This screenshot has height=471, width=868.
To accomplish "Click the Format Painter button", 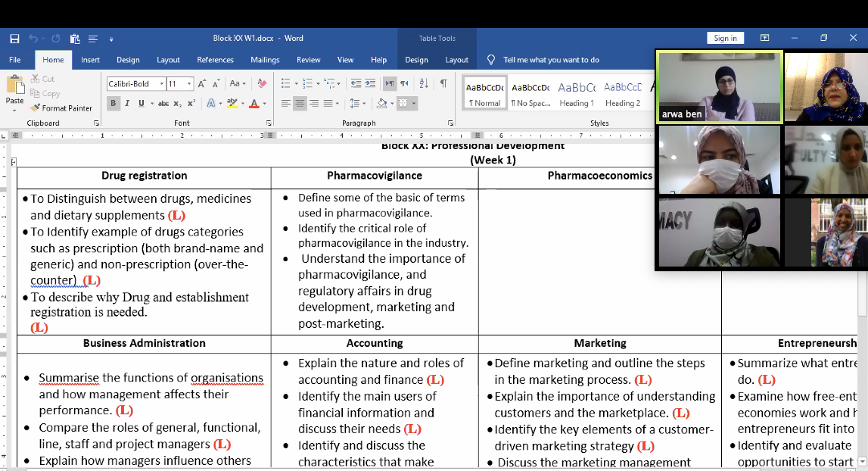I will [61, 108].
